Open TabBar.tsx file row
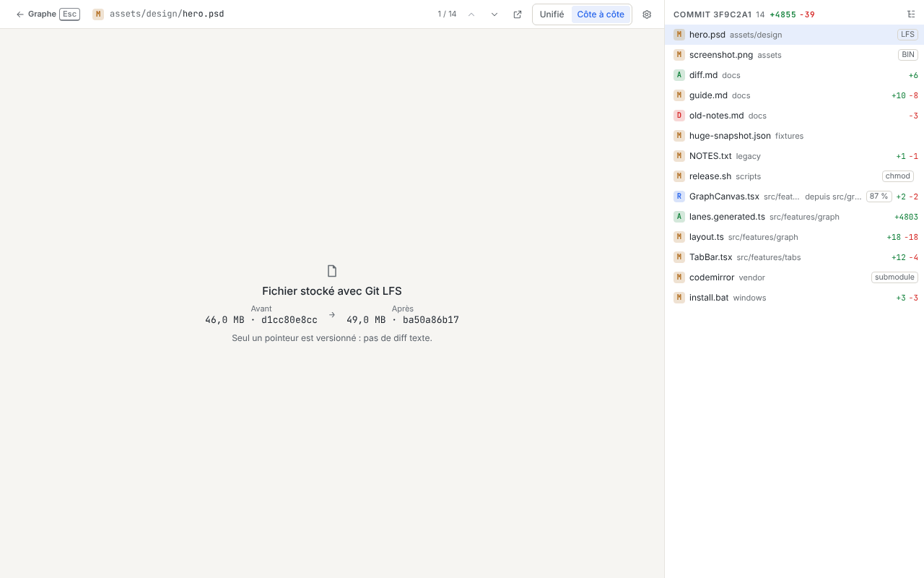 tap(794, 257)
